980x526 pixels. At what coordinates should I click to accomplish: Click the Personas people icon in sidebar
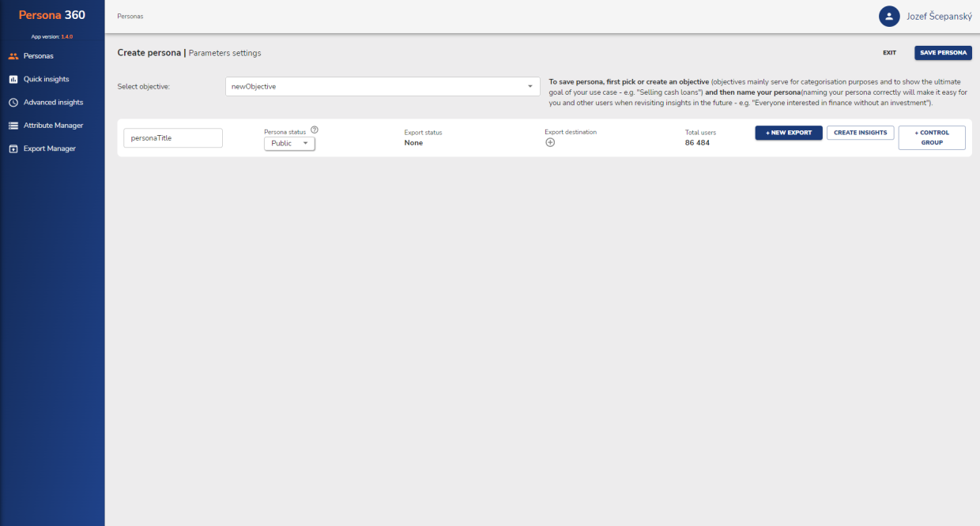[13, 56]
